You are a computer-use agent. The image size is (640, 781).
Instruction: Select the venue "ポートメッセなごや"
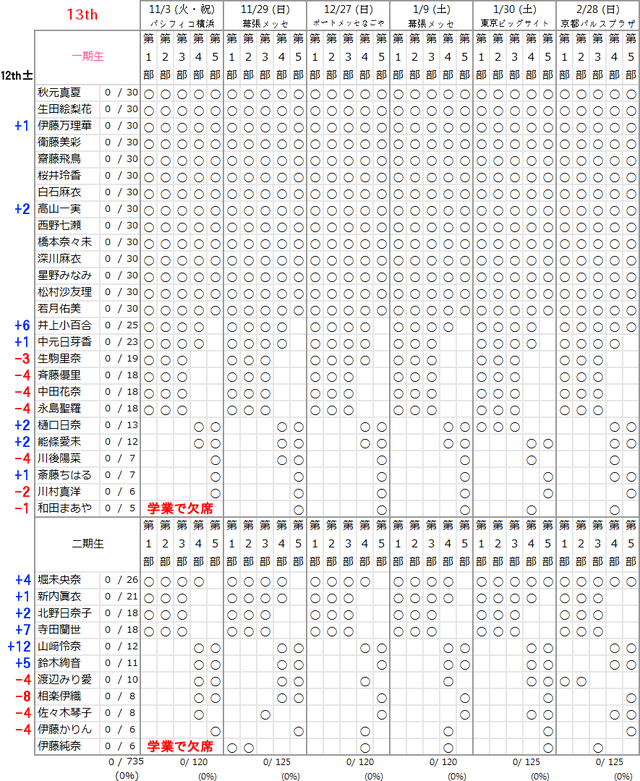tap(348, 23)
